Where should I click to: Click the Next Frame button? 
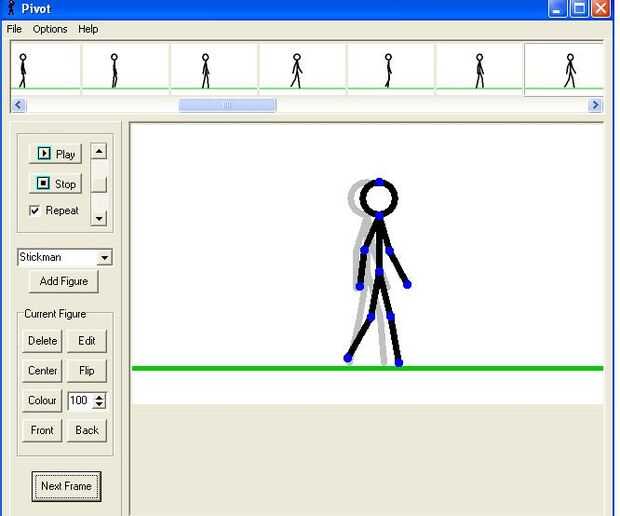coord(66,486)
